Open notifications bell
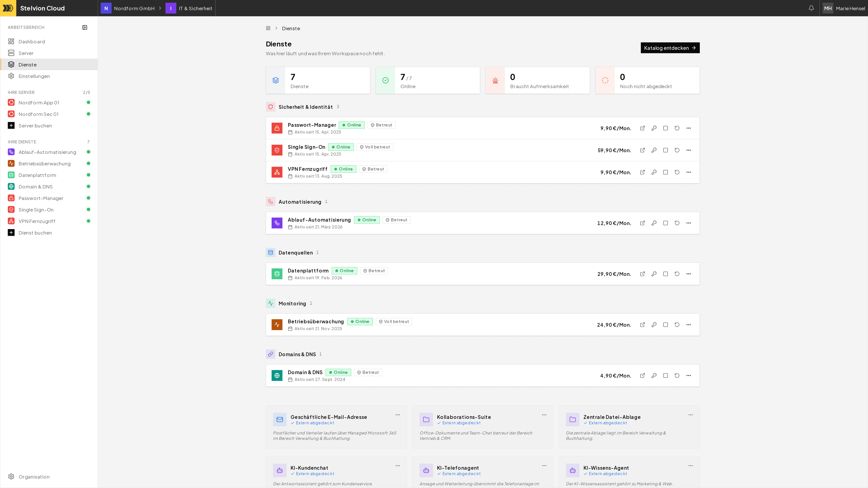Image resolution: width=868 pixels, height=488 pixels. (x=811, y=8)
